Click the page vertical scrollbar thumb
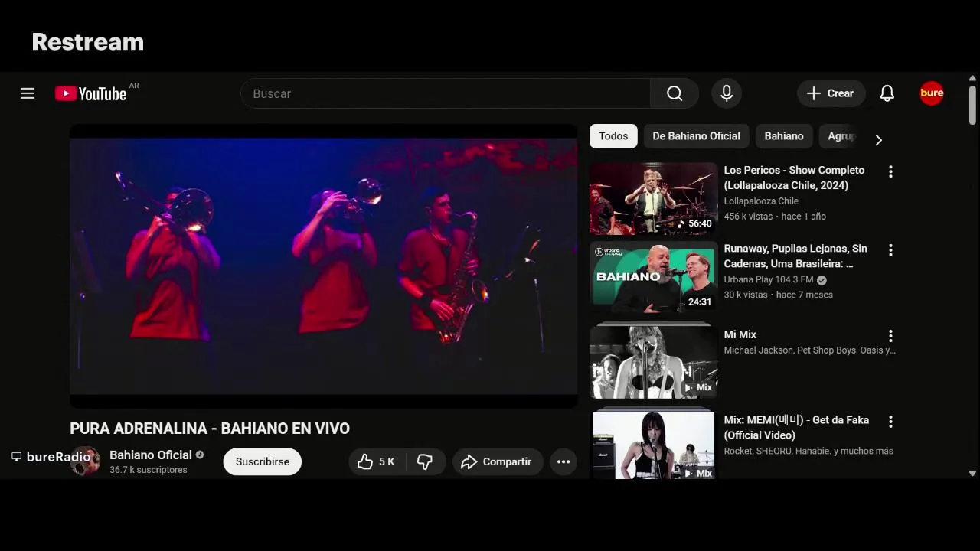980x551 pixels. [972, 105]
